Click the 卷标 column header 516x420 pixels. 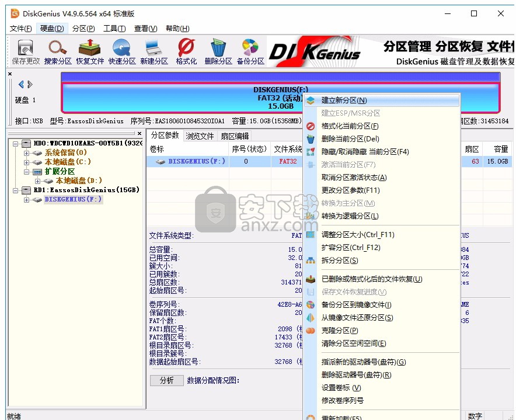188,149
